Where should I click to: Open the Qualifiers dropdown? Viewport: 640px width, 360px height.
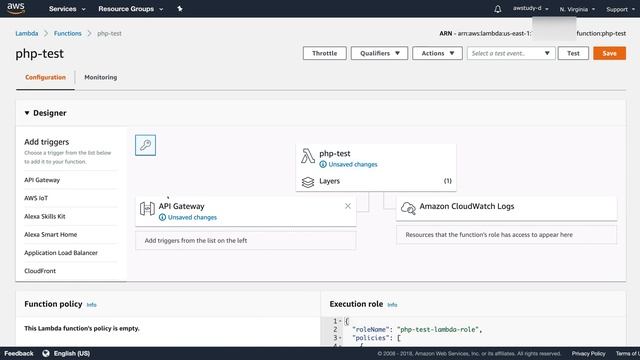coord(379,53)
